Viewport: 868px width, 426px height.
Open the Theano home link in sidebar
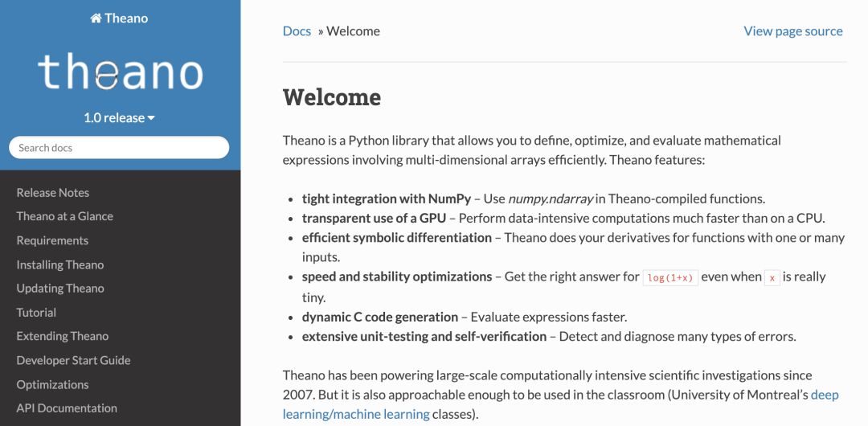[119, 18]
